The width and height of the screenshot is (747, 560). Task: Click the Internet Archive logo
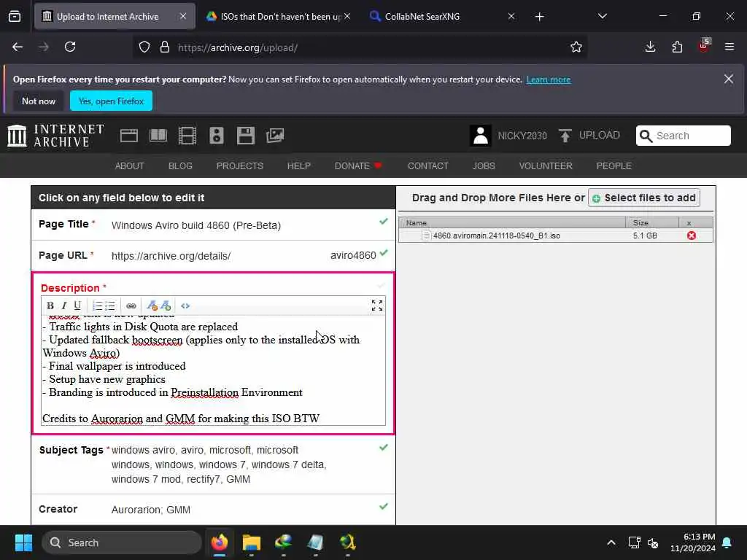point(55,136)
